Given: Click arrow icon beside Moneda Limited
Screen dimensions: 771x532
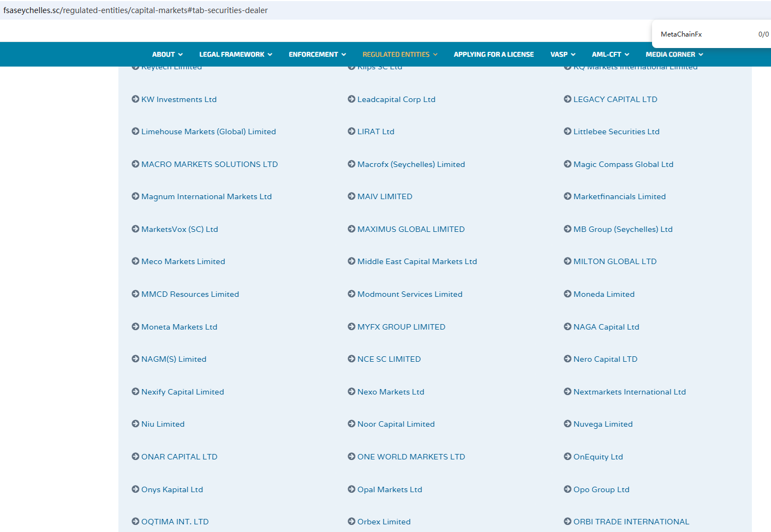Looking at the screenshot, I should [567, 294].
